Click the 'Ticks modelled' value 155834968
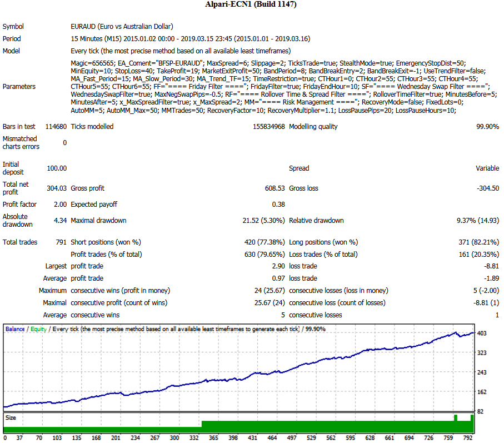 269,126
